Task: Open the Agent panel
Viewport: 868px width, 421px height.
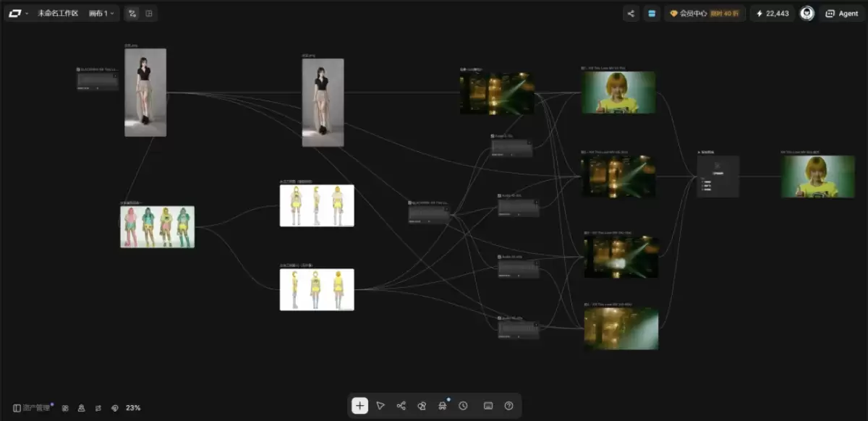Action: click(x=842, y=13)
